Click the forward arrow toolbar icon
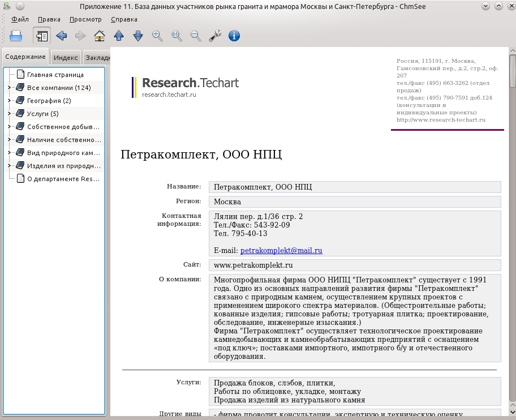Screen dimensions: 516x420 (x=80, y=36)
